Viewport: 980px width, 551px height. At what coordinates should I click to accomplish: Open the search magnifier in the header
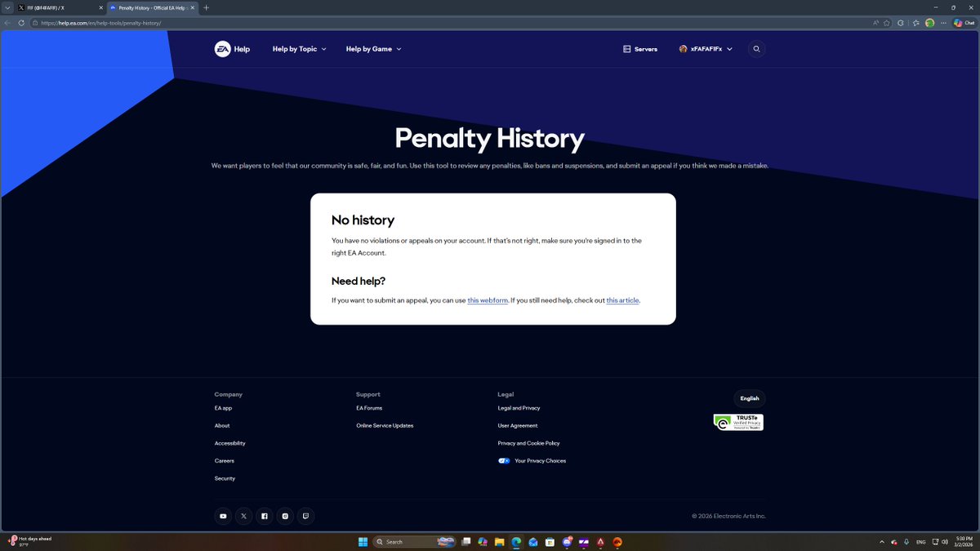[x=756, y=49]
